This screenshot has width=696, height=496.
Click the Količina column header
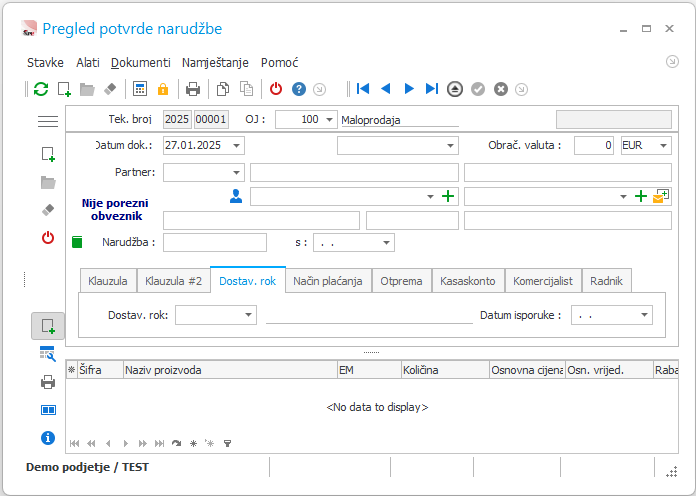click(x=445, y=370)
